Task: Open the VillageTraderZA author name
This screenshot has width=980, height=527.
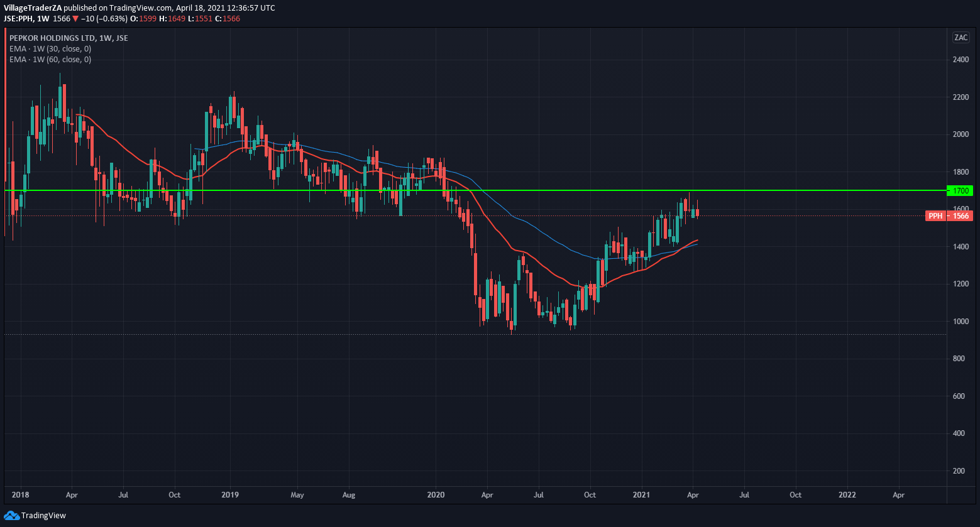Action: pyautogui.click(x=33, y=8)
